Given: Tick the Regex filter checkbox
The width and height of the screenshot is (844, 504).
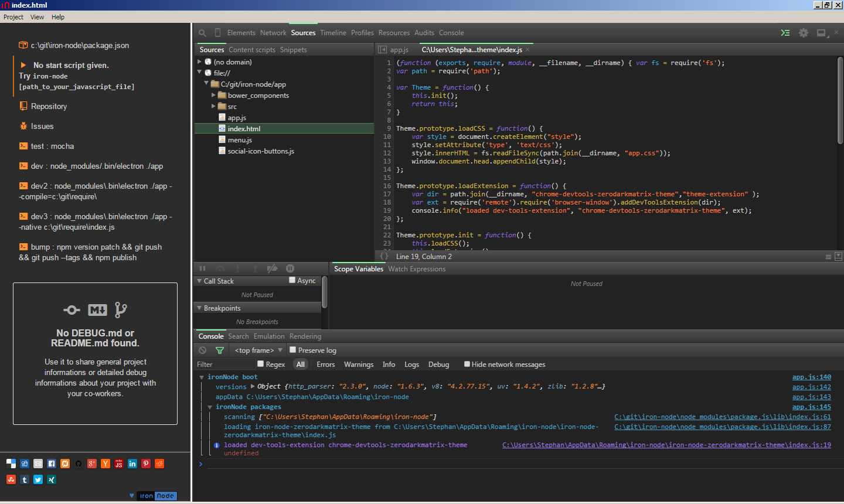Looking at the screenshot, I should click(261, 364).
